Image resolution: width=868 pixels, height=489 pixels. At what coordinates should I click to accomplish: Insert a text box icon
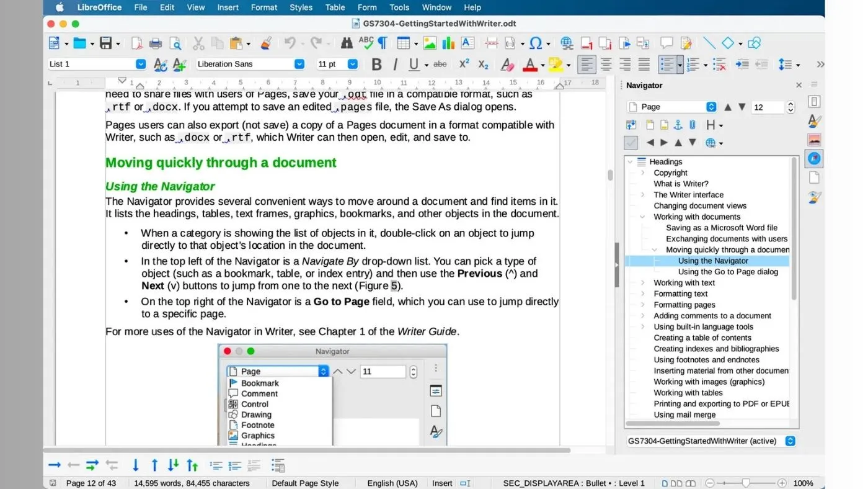pyautogui.click(x=467, y=43)
